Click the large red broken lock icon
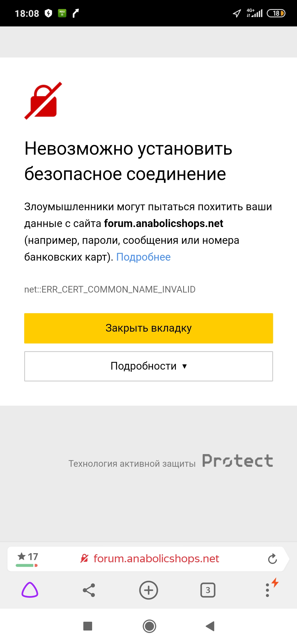This screenshot has width=297, height=644. [x=43, y=101]
